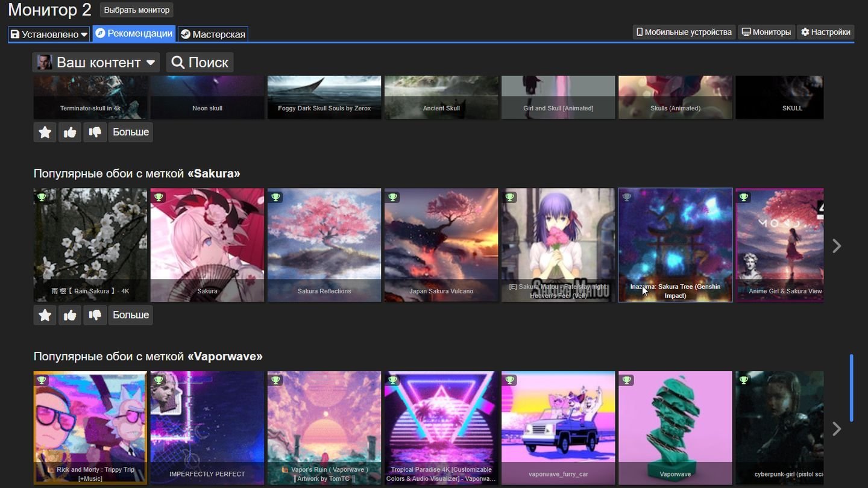Click the vertical scrollbar handle
Image resolution: width=868 pixels, height=488 pixels.
pyautogui.click(x=852, y=388)
